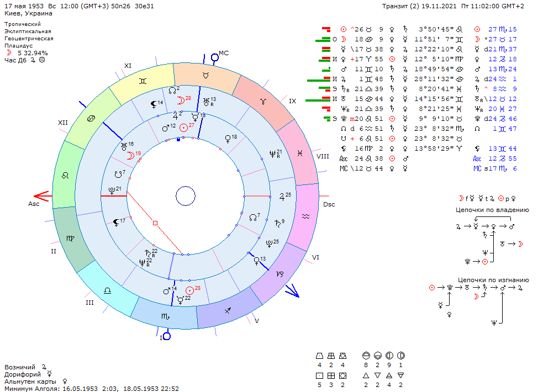Click the Venus glyph marked 18 in the wheel
The image size is (538, 392).
click(228, 139)
